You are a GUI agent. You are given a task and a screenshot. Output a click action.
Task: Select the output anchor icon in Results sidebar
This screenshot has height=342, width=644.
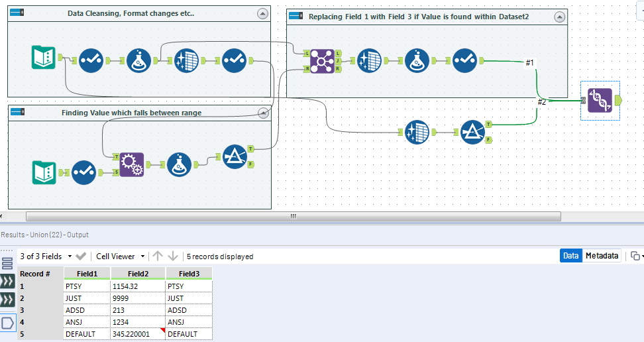click(8, 323)
